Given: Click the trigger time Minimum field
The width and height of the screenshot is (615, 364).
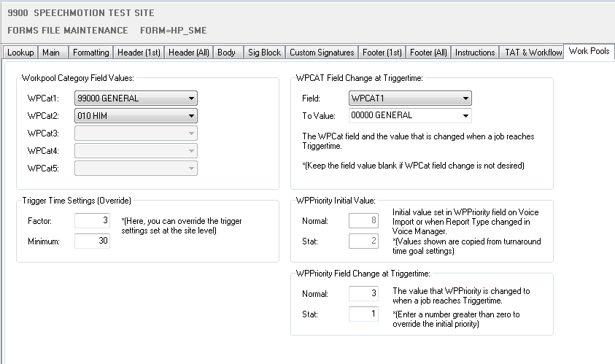Looking at the screenshot, I should [x=92, y=241].
